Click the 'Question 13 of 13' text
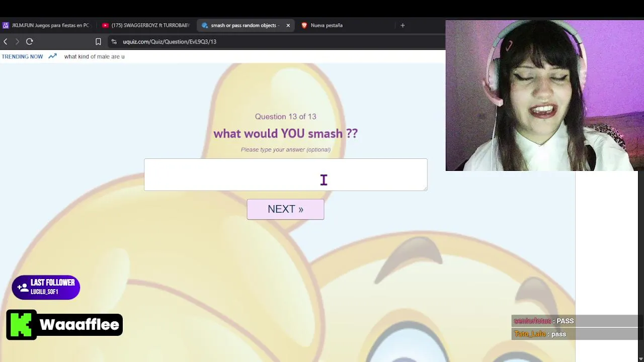The height and width of the screenshot is (362, 644). click(x=285, y=117)
